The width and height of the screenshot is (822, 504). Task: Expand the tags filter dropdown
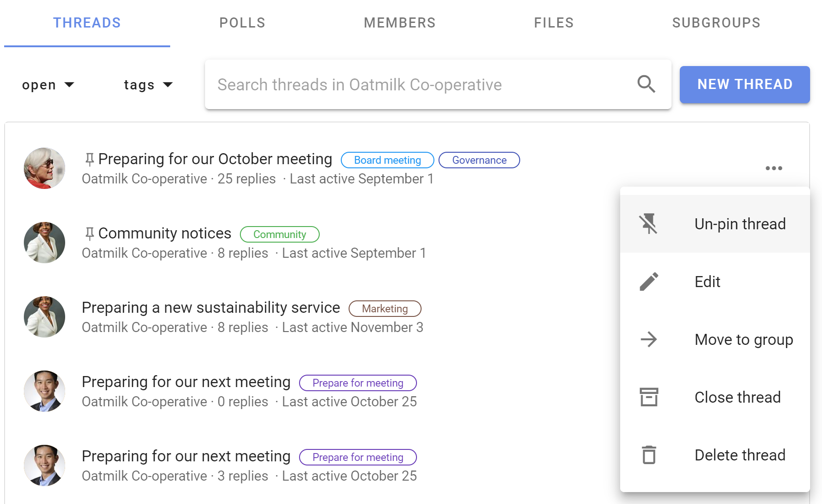click(148, 85)
